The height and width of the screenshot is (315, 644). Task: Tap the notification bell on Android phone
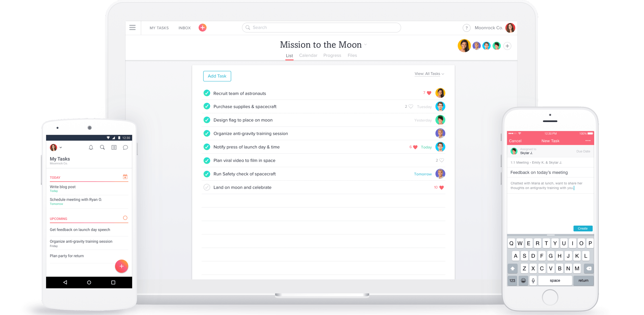point(91,147)
